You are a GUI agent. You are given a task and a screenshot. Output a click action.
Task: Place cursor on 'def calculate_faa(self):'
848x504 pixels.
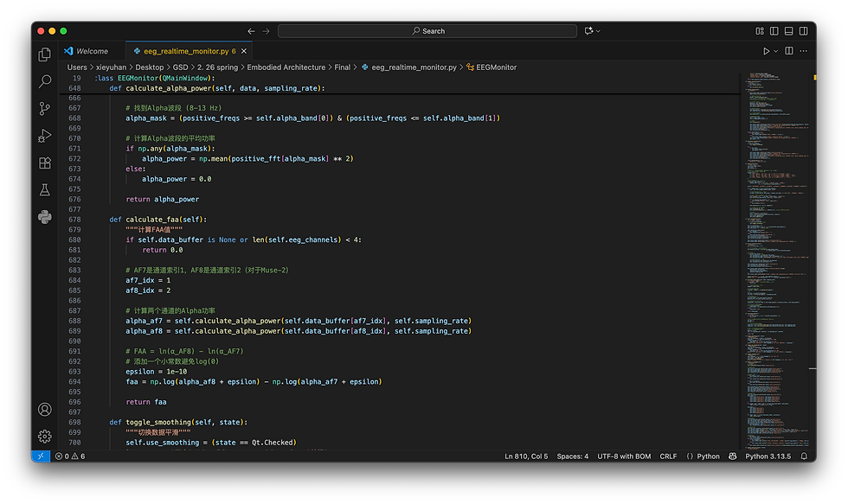(157, 220)
